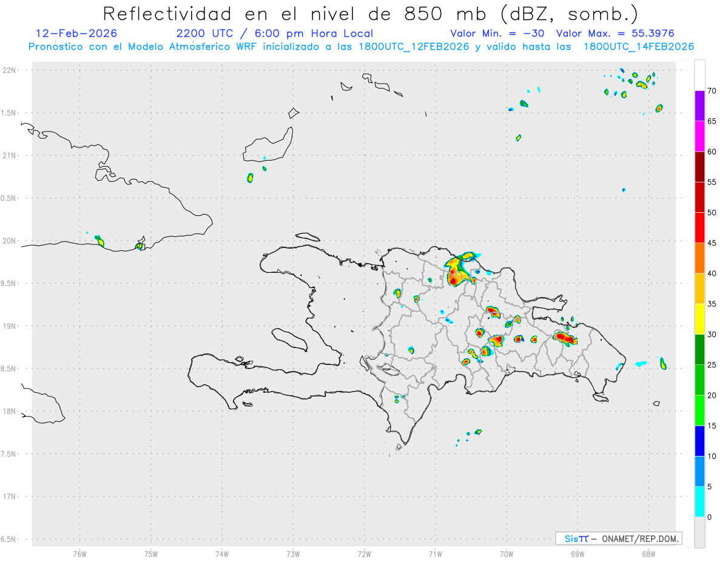This screenshot has width=728, height=562.
Task: Click the '40' value on the color scale
Action: [712, 273]
